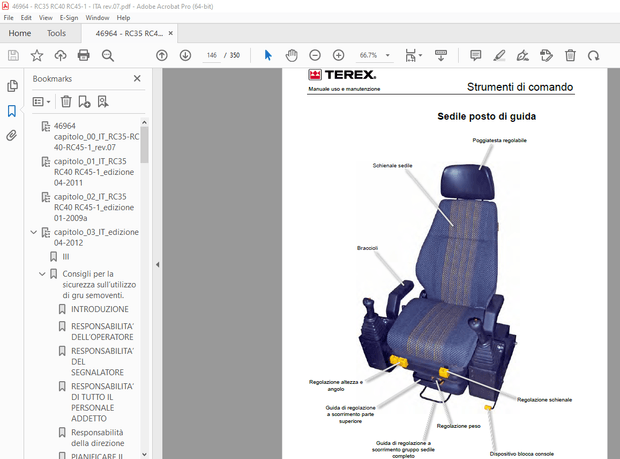
Task: Toggle the Bookmarks panel icon
Action: (x=12, y=111)
